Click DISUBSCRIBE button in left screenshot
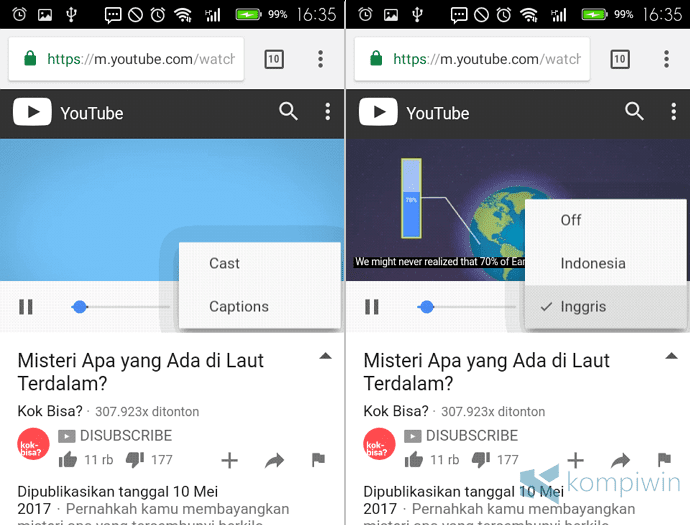690x525 pixels. point(115,436)
